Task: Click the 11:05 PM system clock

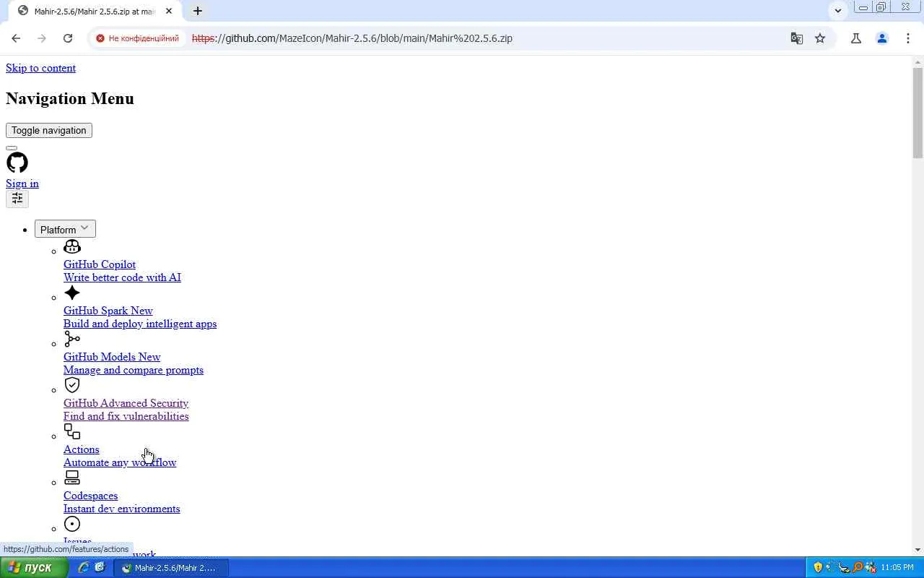Action: [897, 568]
